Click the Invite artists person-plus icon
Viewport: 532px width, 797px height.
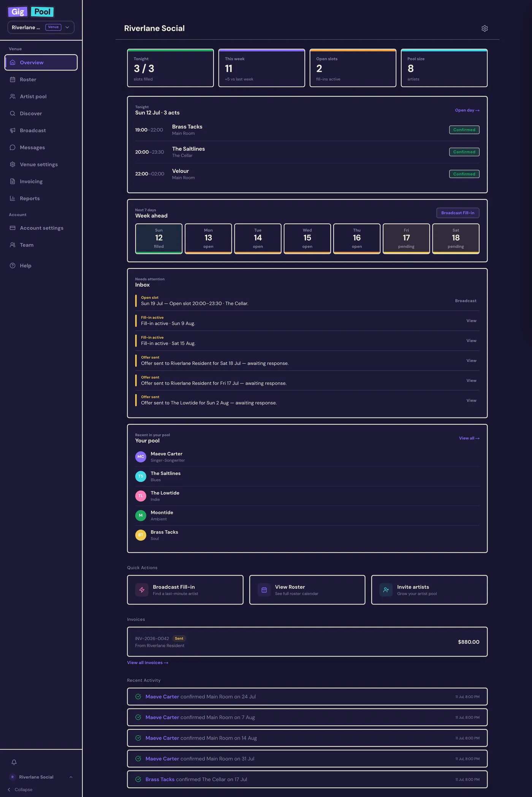(386, 590)
